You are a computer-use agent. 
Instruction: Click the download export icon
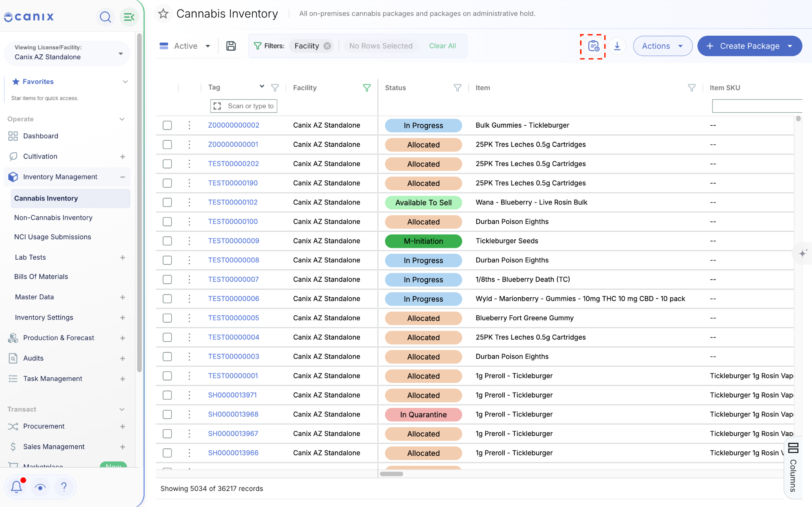617,46
